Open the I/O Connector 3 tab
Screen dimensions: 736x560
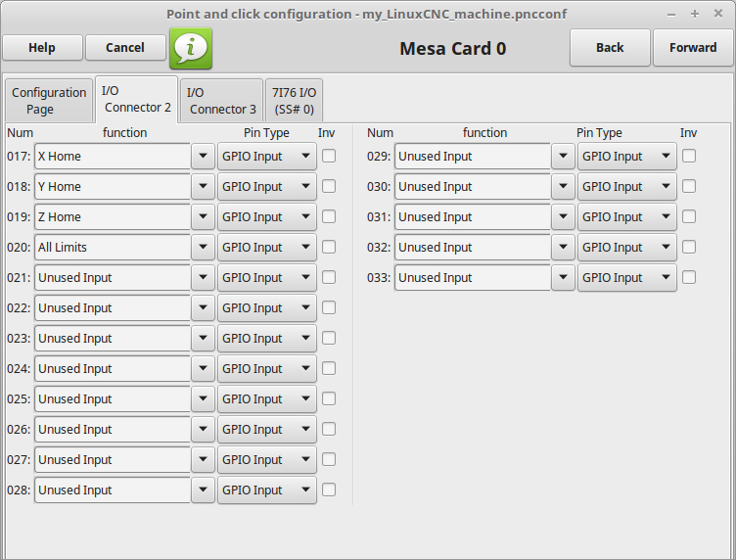[221, 101]
